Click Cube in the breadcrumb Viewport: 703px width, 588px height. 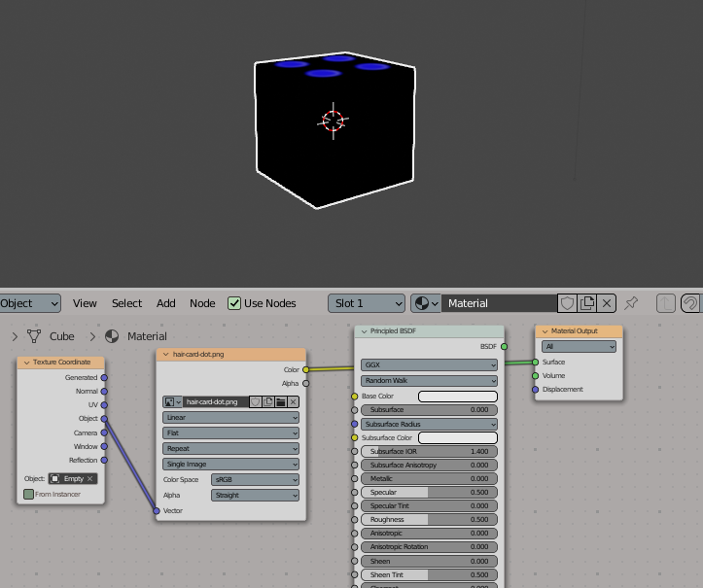[62, 336]
